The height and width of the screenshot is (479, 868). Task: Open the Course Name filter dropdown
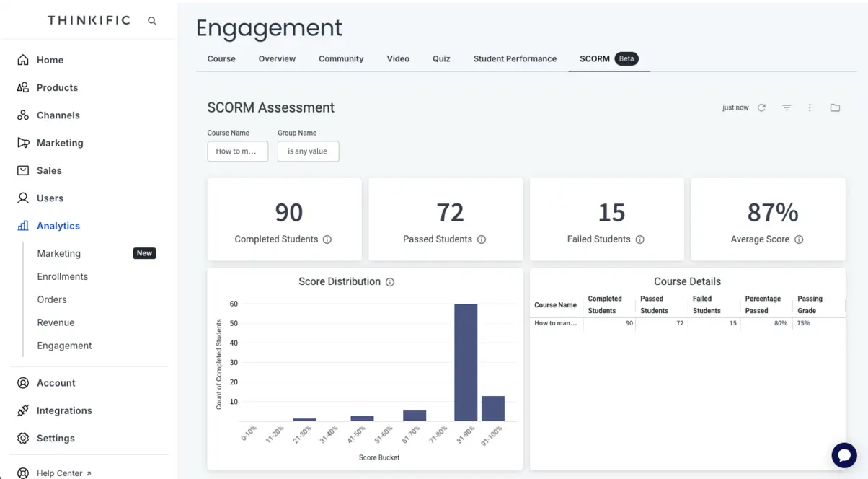pyautogui.click(x=237, y=151)
